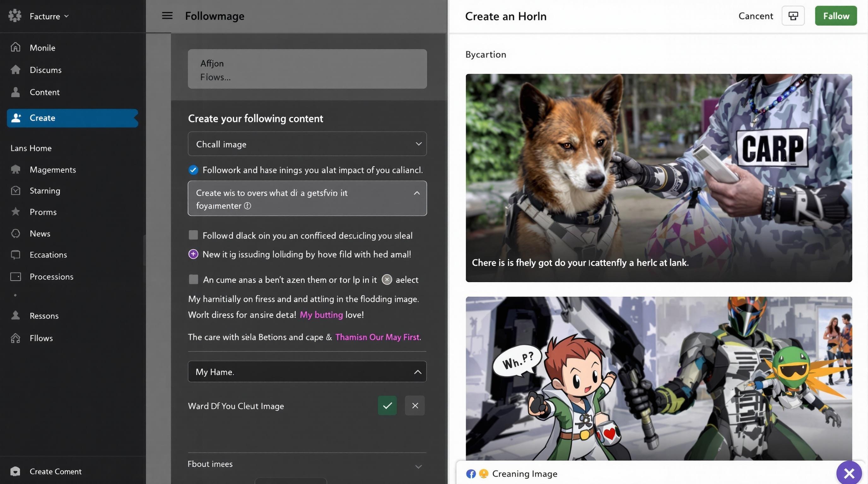The width and height of the screenshot is (868, 484).
Task: Click the purple plus circle icon
Action: (193, 254)
